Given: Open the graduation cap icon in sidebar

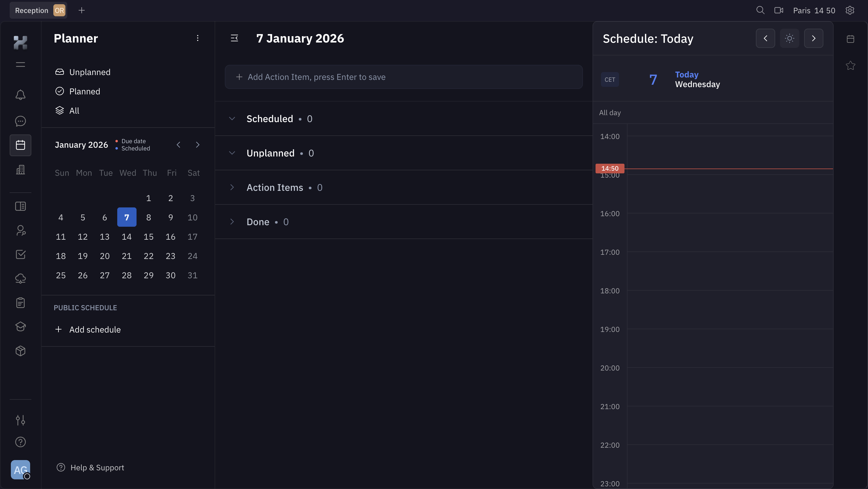Looking at the screenshot, I should [x=20, y=326].
